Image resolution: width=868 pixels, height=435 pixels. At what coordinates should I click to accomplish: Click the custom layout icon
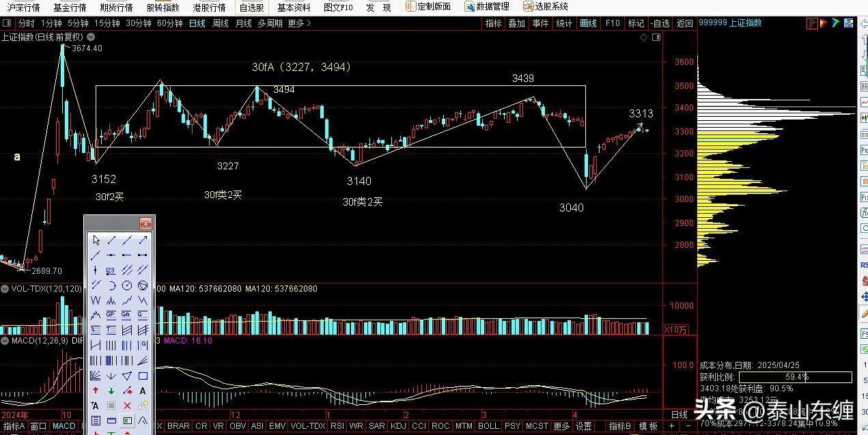(x=410, y=7)
